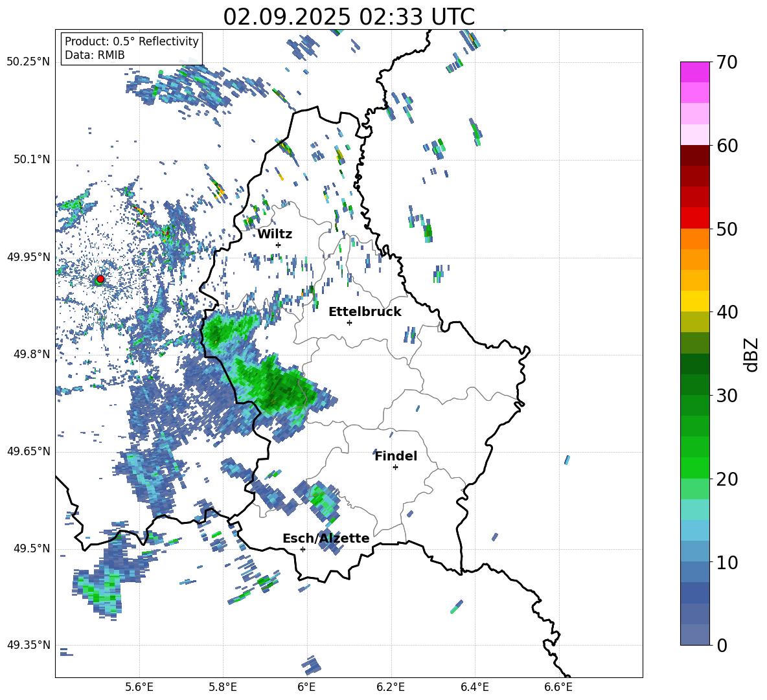
Task: Click the Product: 0.5° Reflectivity text
Action: pyautogui.click(x=132, y=41)
